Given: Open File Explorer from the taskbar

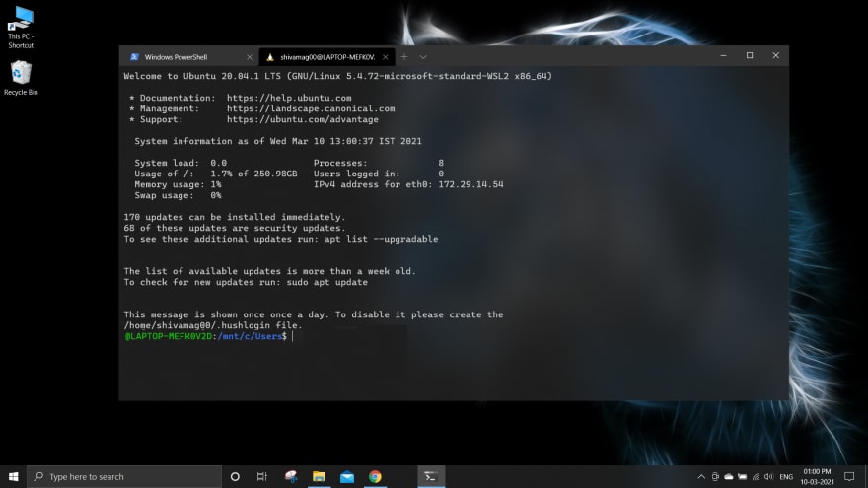Looking at the screenshot, I should [x=319, y=476].
